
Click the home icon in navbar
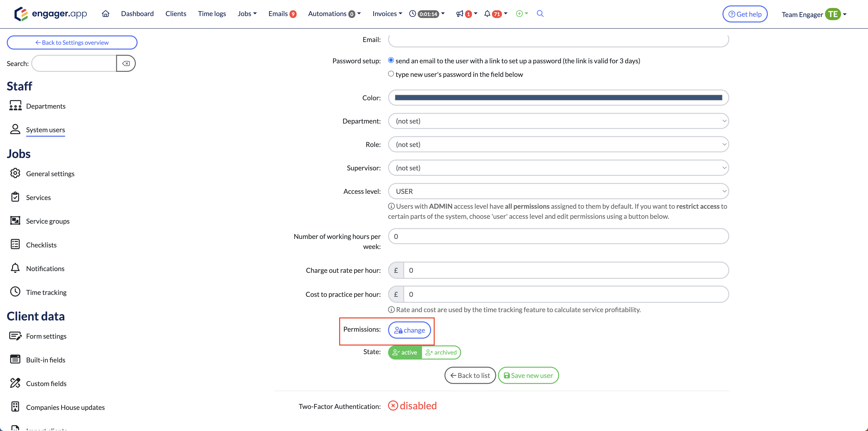[x=105, y=14]
